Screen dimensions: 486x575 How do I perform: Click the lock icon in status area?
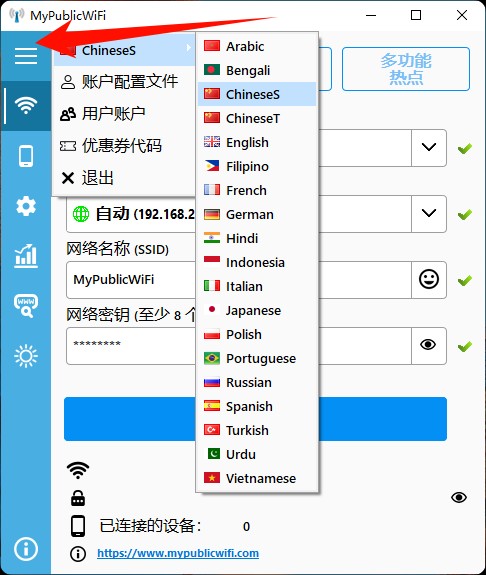(78, 498)
